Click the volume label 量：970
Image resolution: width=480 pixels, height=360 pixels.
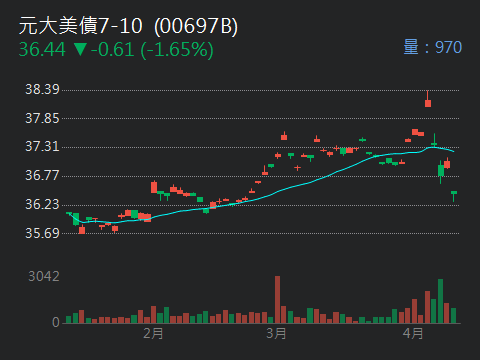[x=433, y=47]
